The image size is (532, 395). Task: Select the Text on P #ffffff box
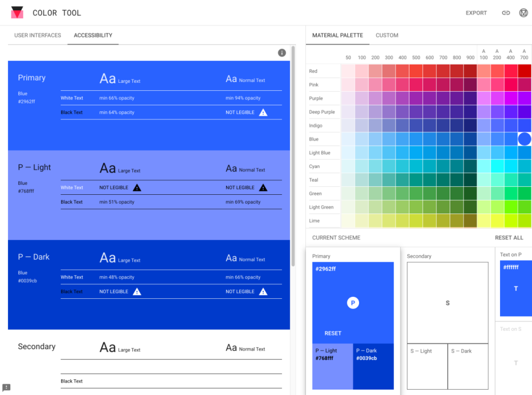click(x=516, y=288)
